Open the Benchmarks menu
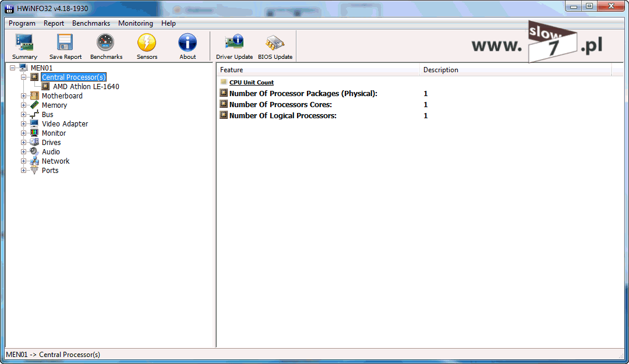The height and width of the screenshot is (364, 629). (x=91, y=23)
